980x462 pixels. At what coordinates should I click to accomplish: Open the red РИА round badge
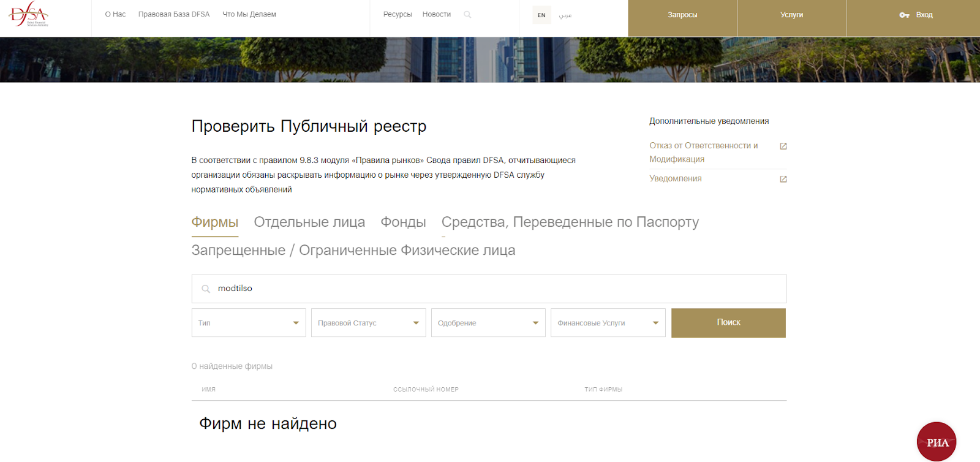coord(937,442)
